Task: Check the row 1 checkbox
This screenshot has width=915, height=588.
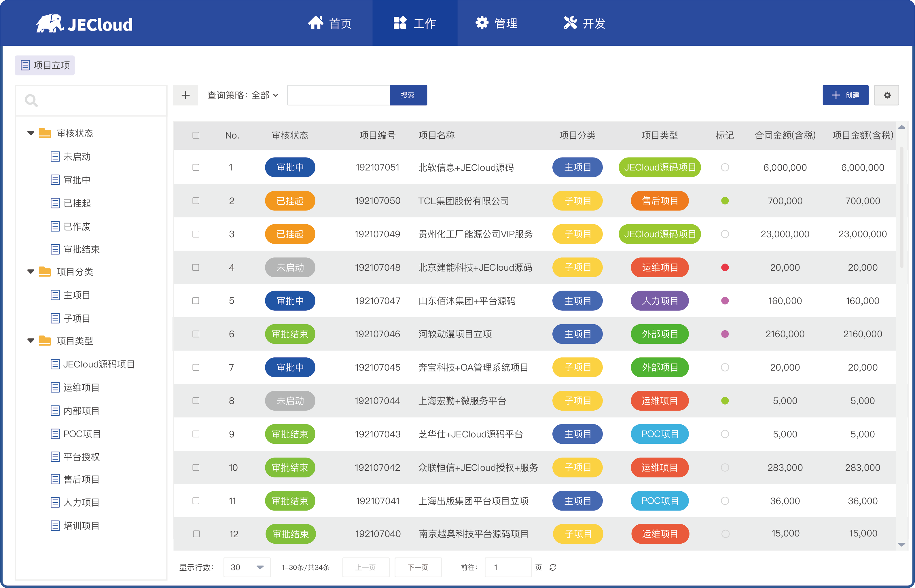Action: pos(196,167)
